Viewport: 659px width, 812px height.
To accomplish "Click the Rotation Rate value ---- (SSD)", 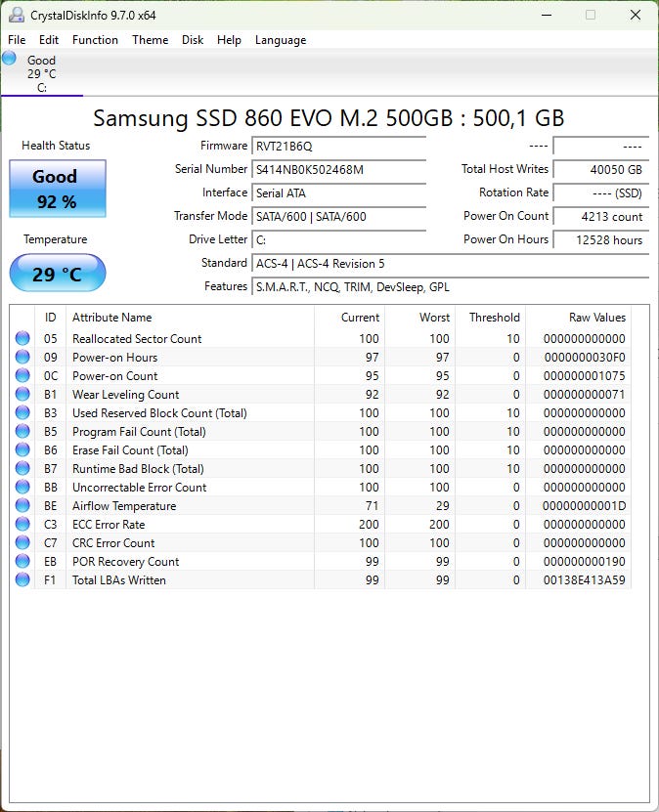I will coord(601,193).
